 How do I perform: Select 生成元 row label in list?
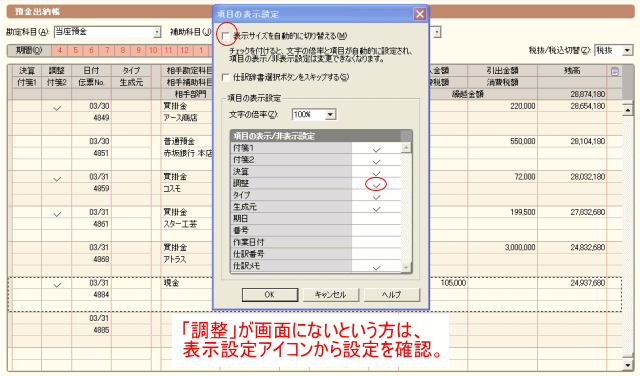(x=291, y=207)
